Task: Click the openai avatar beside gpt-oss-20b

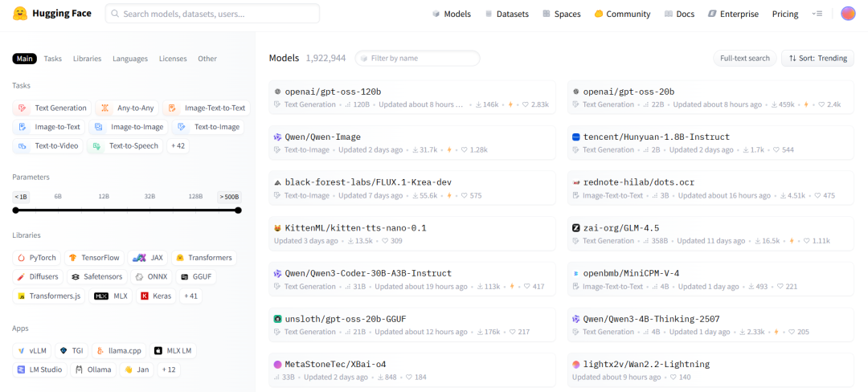Action: (x=575, y=92)
